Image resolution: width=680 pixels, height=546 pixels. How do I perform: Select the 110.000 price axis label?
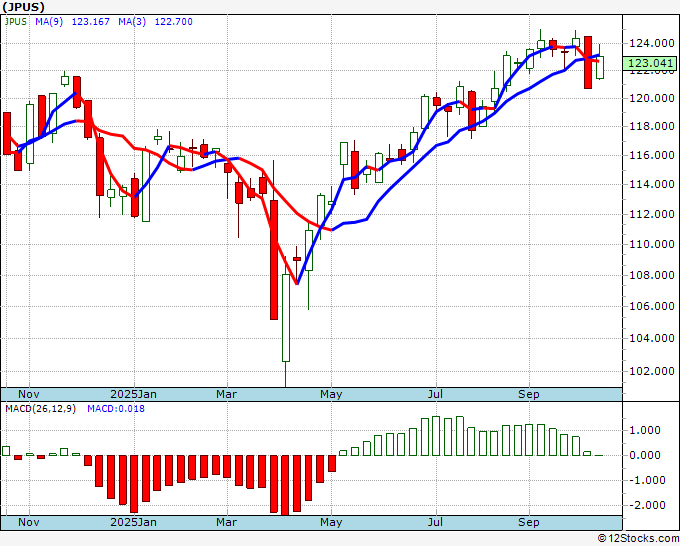[x=652, y=245]
